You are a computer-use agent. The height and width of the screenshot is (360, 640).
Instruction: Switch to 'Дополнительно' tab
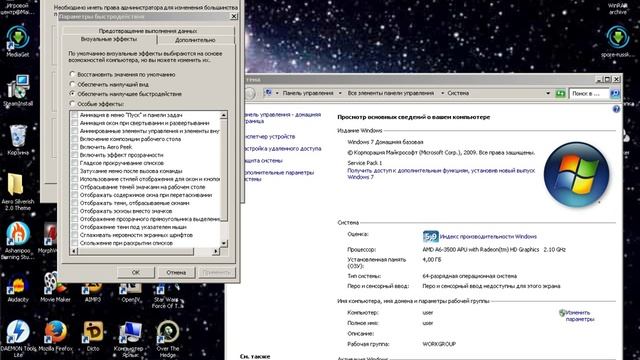click(195, 40)
